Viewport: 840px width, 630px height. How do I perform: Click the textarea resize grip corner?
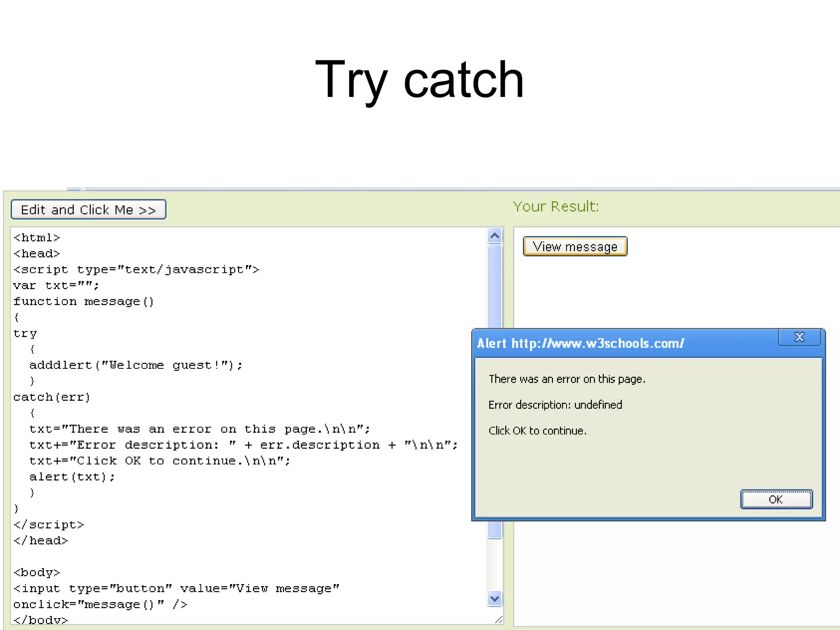coord(498,620)
